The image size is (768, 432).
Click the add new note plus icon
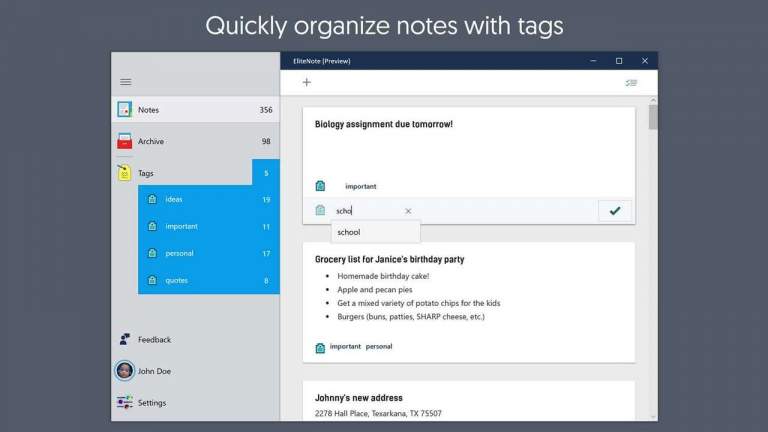click(x=307, y=82)
